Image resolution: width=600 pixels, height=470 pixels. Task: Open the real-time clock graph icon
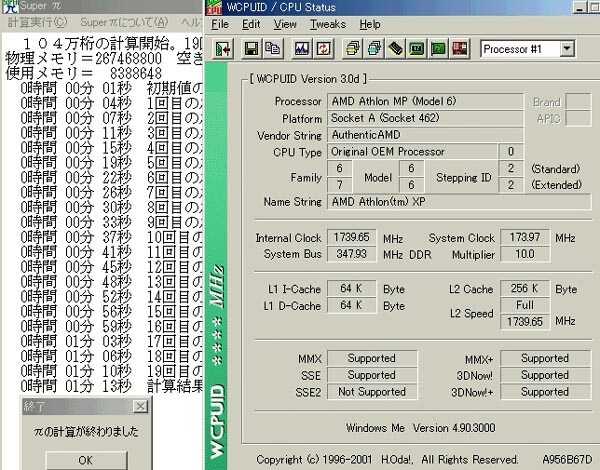(x=302, y=49)
